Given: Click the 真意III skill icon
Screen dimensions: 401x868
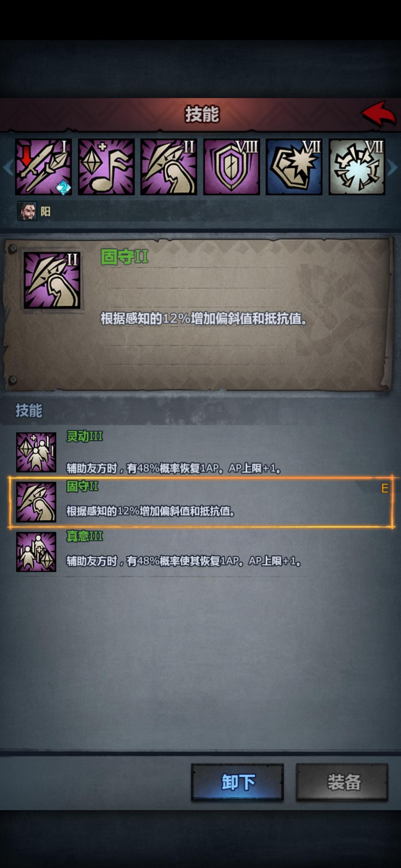Looking at the screenshot, I should tap(36, 552).
